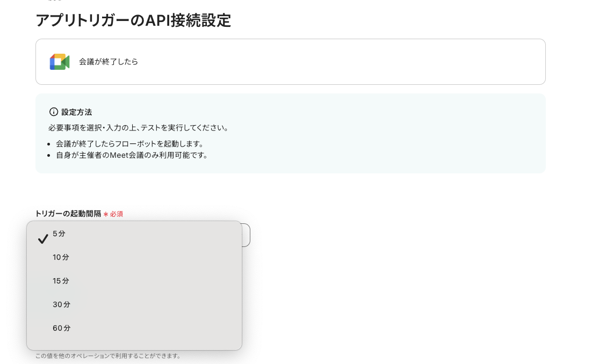Image resolution: width=606 pixels, height=364 pixels.
Task: Click the red 必須 required marker
Action: 113,214
